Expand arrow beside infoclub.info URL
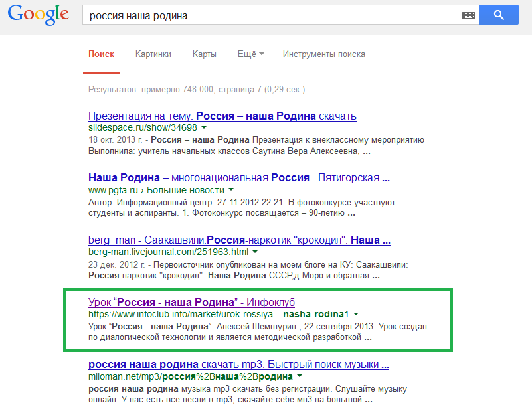This screenshot has width=532, height=415. click(357, 314)
